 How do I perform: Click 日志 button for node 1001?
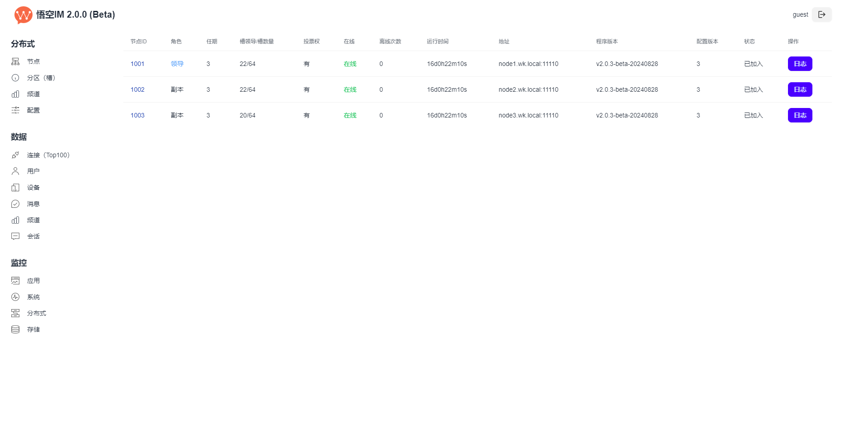pyautogui.click(x=800, y=64)
